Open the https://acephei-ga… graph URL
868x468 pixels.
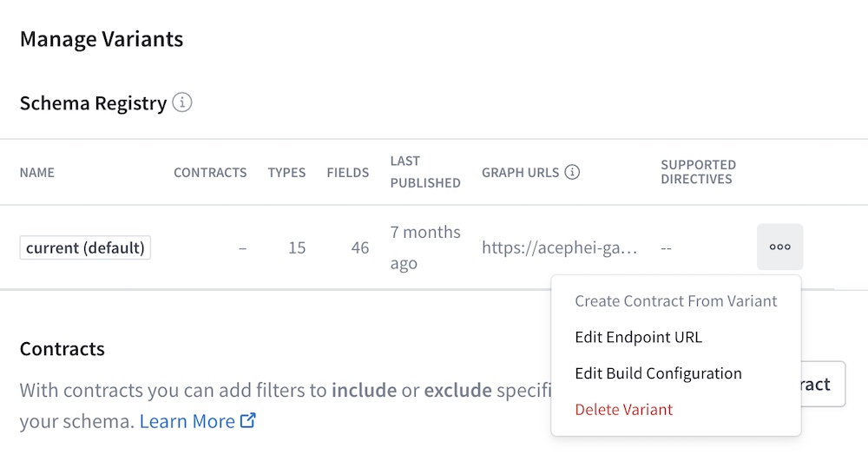tap(559, 247)
